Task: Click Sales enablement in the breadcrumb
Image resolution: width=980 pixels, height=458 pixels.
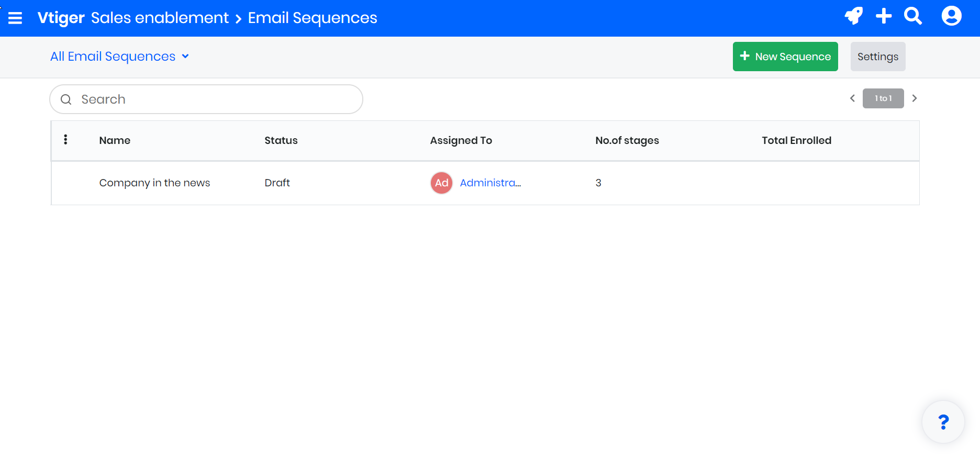Action: click(x=160, y=18)
